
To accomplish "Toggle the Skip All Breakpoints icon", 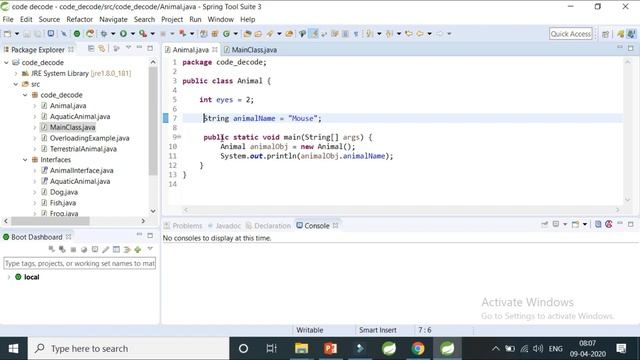I will tap(64, 34).
